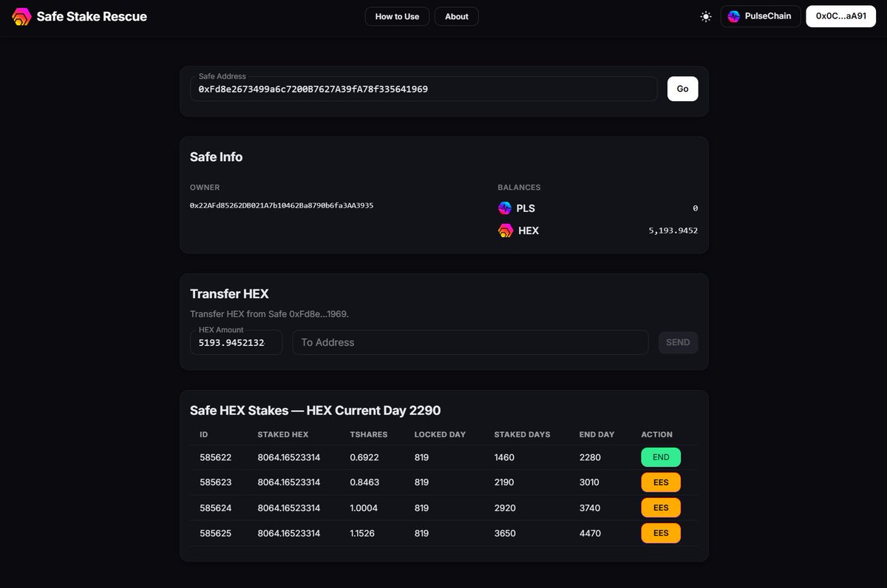The width and height of the screenshot is (887, 588).
Task: Click the PLS balance value 0
Action: [x=695, y=208]
